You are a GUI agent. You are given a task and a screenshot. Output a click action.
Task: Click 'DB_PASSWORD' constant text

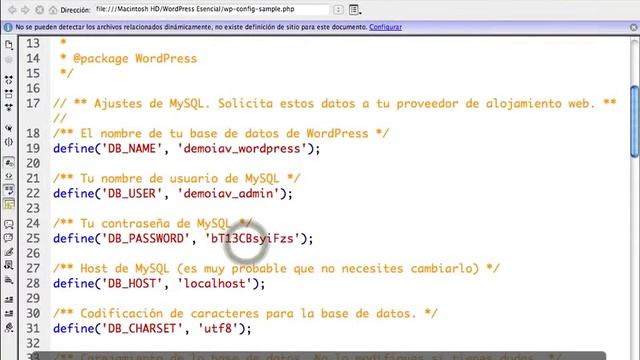146,238
